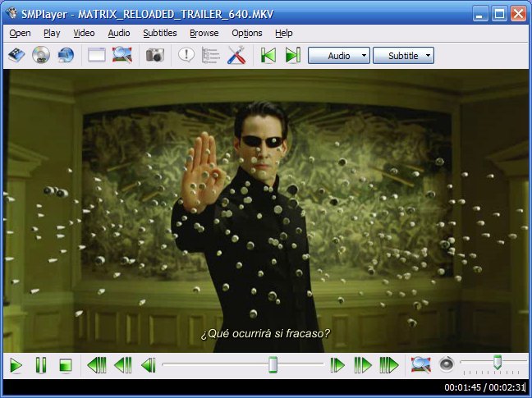Toggle fullscreen icon in top toolbar
The width and height of the screenshot is (532, 398).
coord(122,55)
